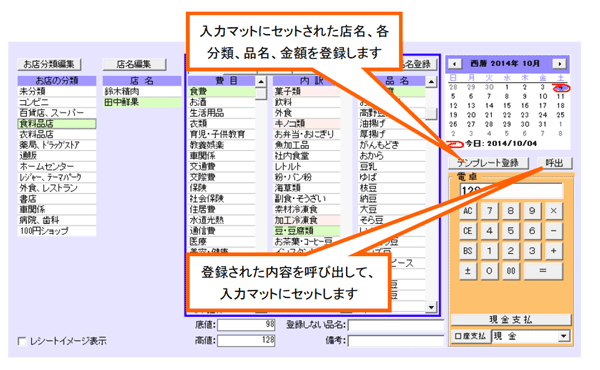This screenshot has height=370, width=600.
Task: Click today's date 今日: 2014/10/04 label
Action: 501,144
